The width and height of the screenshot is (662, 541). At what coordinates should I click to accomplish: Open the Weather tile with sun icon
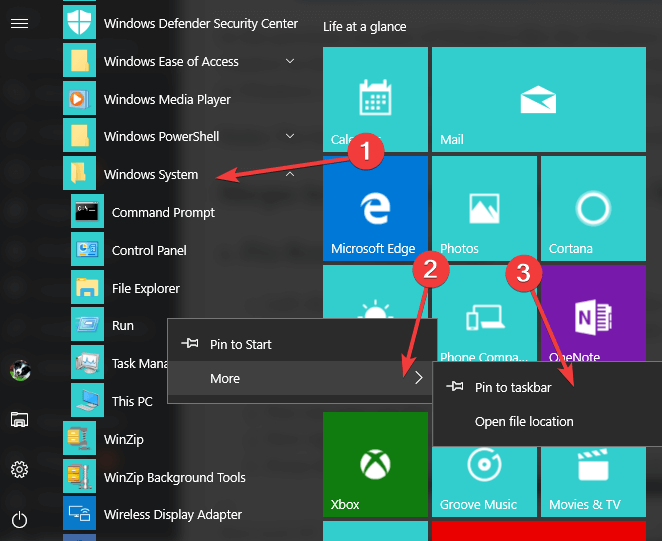point(375,292)
